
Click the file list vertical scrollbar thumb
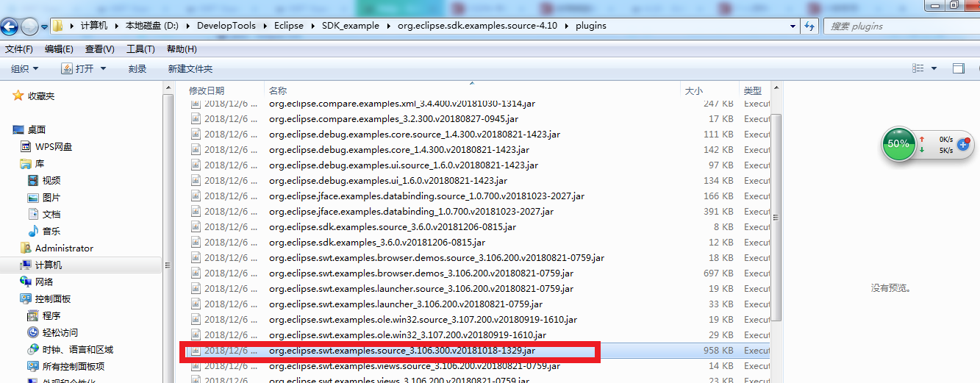pos(777,217)
